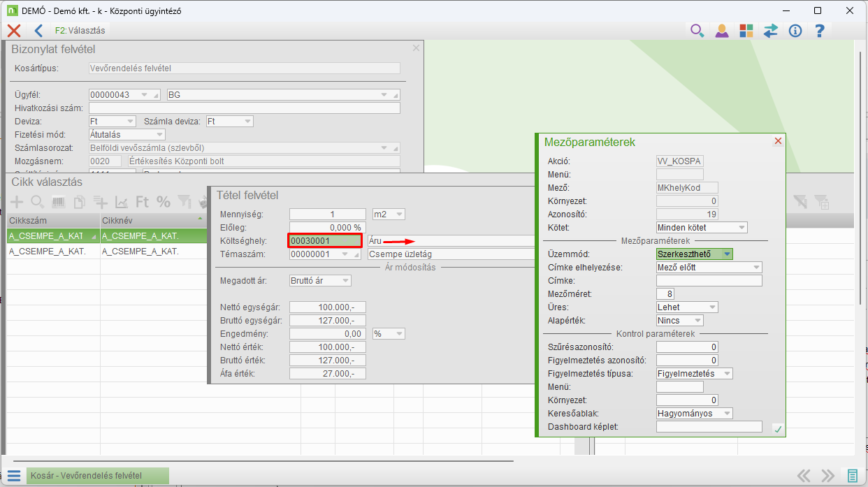Click the F2: Választás button
Screen dimensions: 868x487
coord(80,30)
